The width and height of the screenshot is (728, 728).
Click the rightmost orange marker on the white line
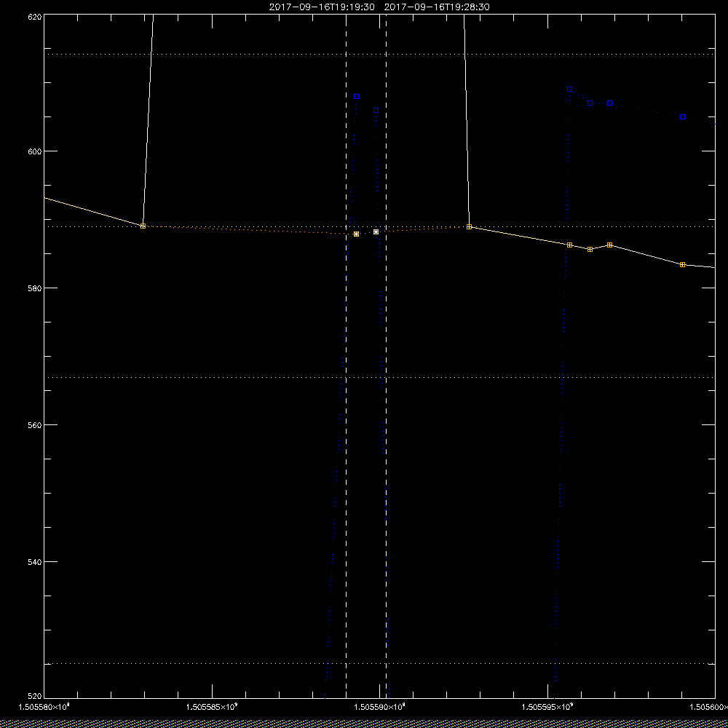(x=683, y=265)
